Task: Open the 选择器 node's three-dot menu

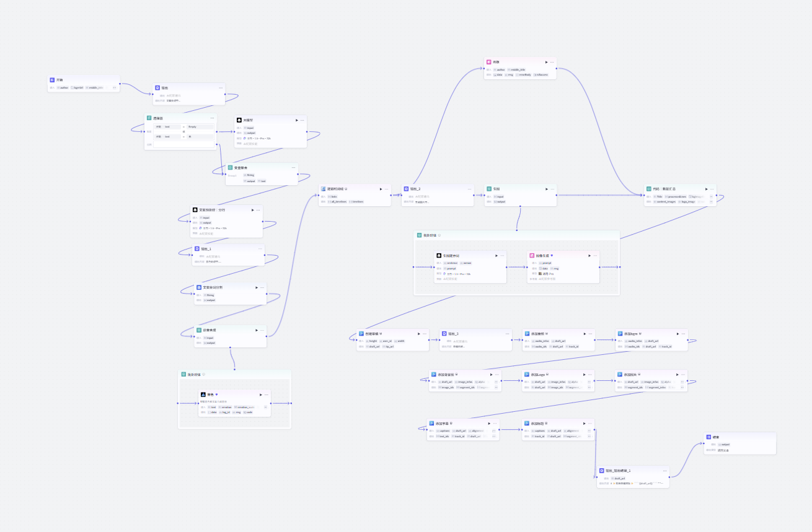Action: [212, 118]
